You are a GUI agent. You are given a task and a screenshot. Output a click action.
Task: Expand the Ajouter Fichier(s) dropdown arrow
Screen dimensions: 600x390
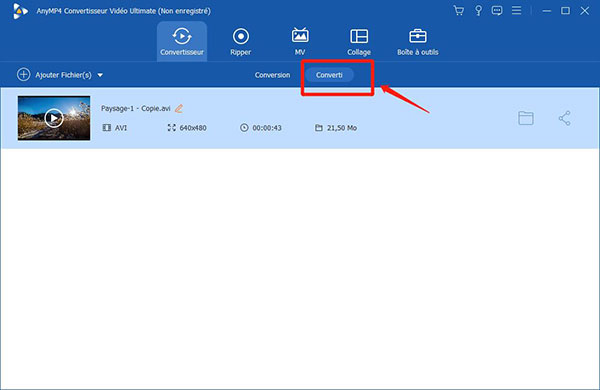click(100, 75)
